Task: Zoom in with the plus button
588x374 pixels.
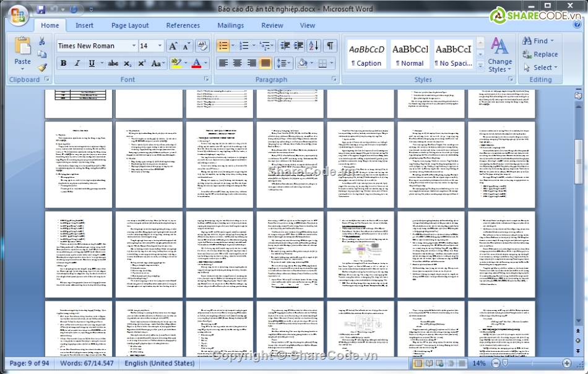Action: pyautogui.click(x=566, y=363)
